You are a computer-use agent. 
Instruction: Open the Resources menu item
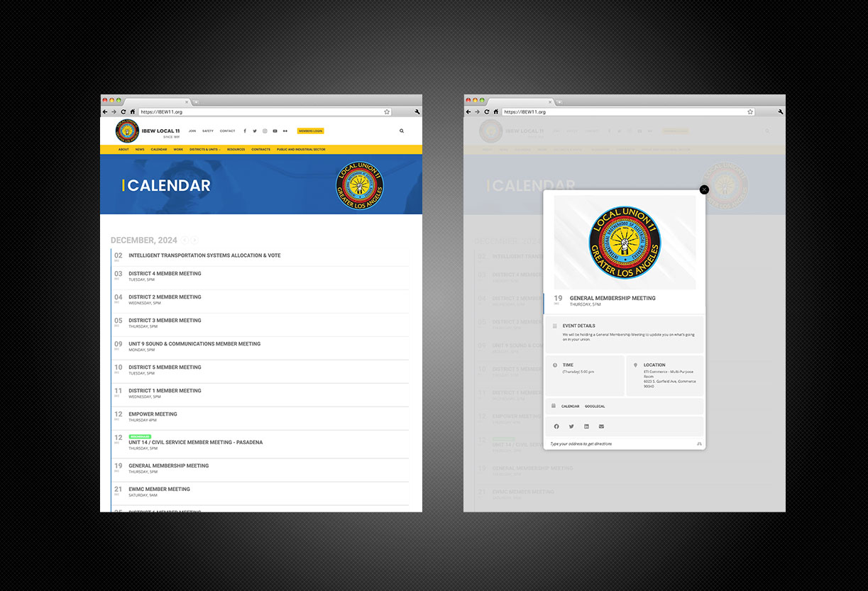pos(236,150)
